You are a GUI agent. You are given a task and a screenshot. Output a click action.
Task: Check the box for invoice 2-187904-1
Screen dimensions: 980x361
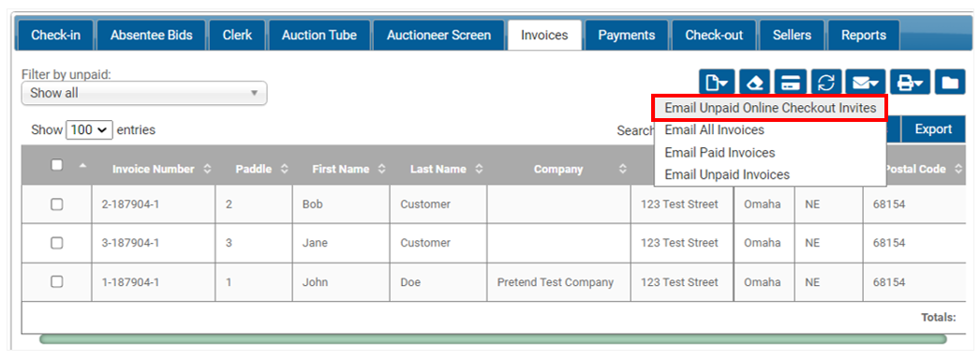coord(57,204)
